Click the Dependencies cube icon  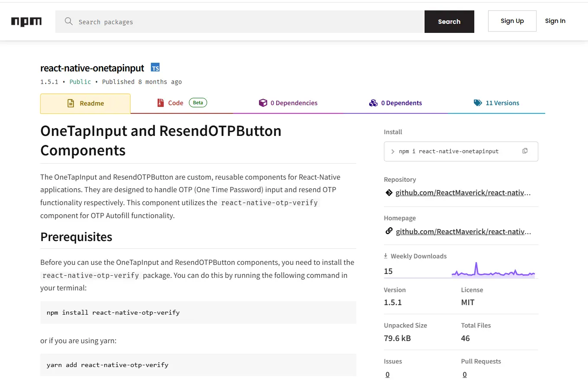coord(263,103)
